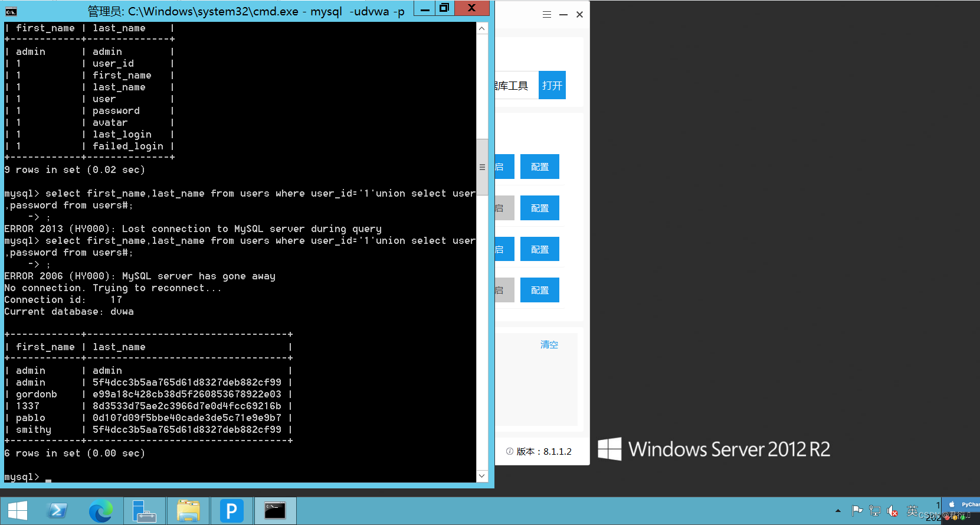Image resolution: width=980 pixels, height=525 pixels.
Task: Click the third 配置 button in phpStudy
Action: [540, 249]
